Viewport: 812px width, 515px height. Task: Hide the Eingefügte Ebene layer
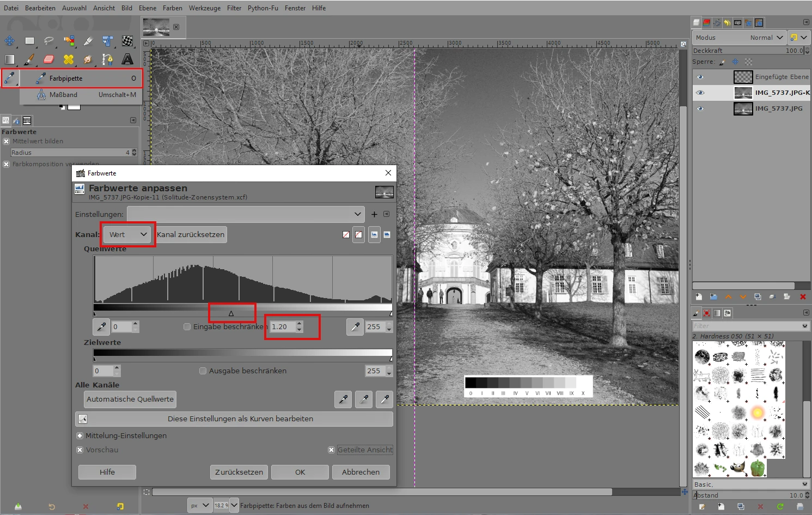click(x=700, y=77)
